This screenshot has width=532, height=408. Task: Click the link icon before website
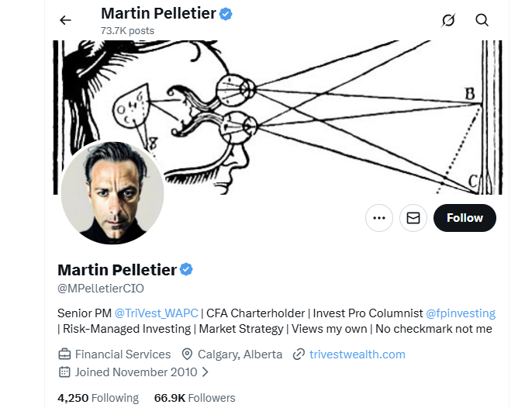(299, 354)
